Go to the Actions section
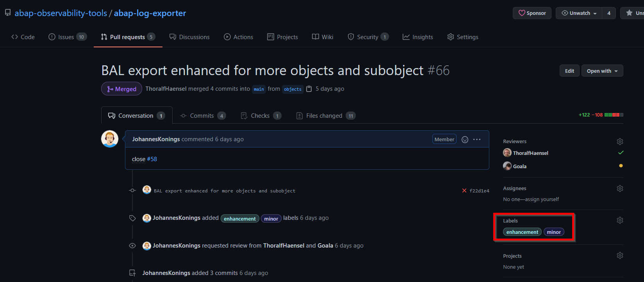The image size is (644, 282). click(239, 37)
